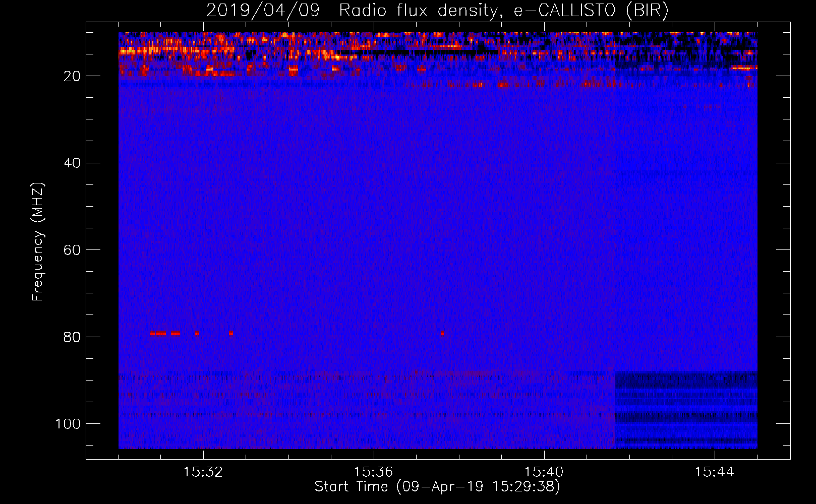Screen dimensions: 816x504
Task: Click the 15:32 time tick label
Action: (203, 472)
